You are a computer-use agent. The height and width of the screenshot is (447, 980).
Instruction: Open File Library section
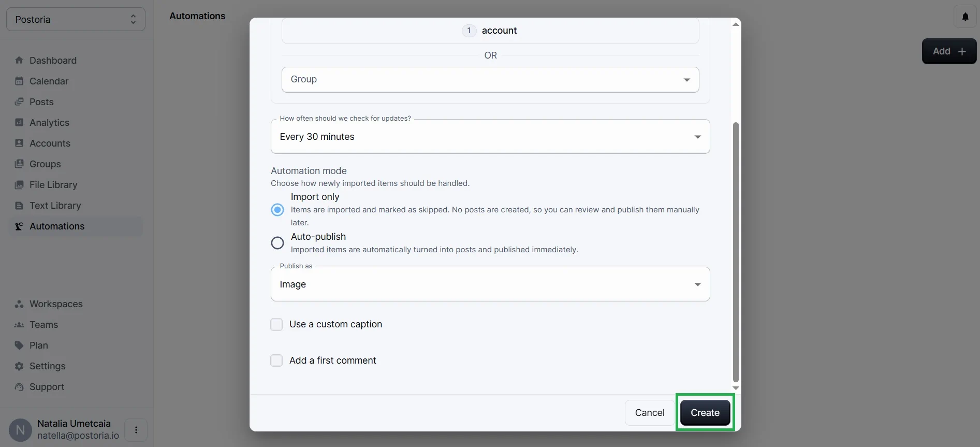(76, 184)
